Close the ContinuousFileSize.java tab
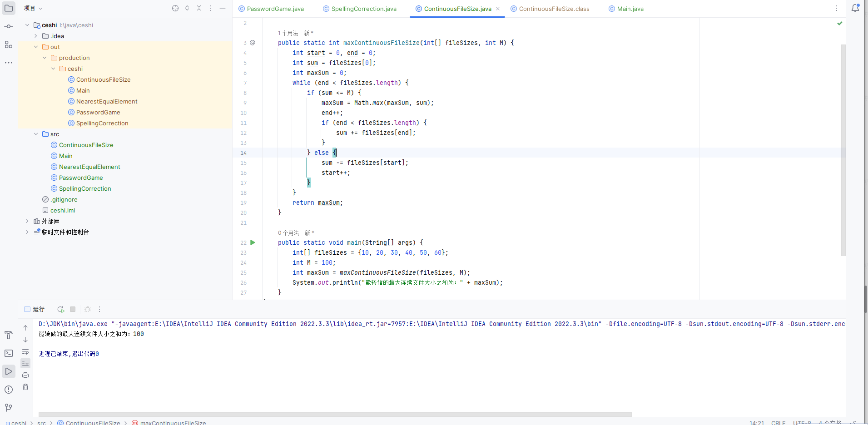Screen dimensions: 868x425 point(498,9)
